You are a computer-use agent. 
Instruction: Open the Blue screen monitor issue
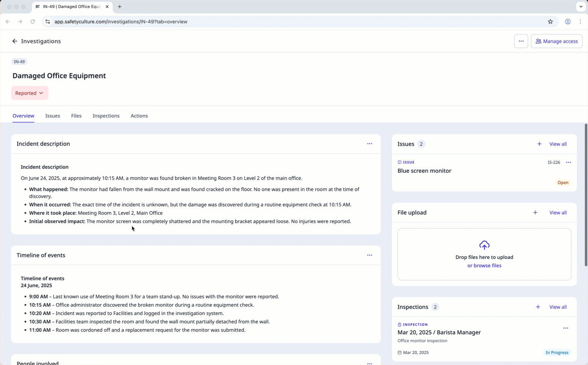coord(424,171)
